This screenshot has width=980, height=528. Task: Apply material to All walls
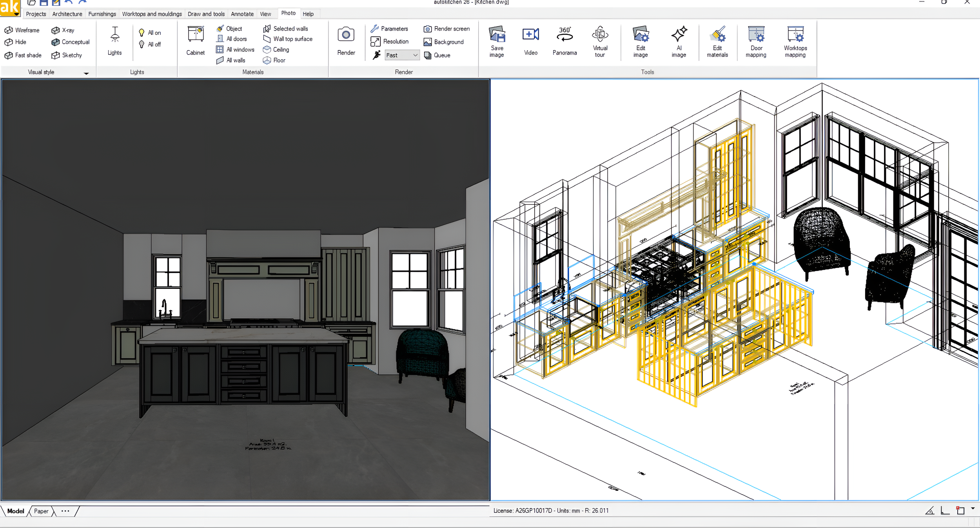230,60
